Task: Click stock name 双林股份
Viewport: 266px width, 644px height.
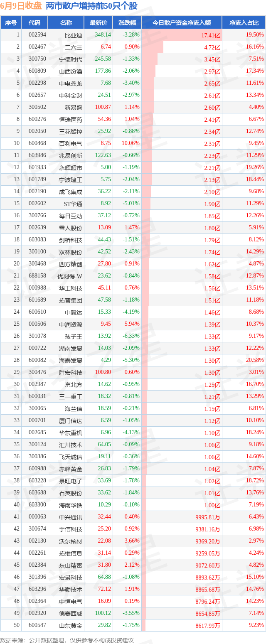Action: [71, 252]
